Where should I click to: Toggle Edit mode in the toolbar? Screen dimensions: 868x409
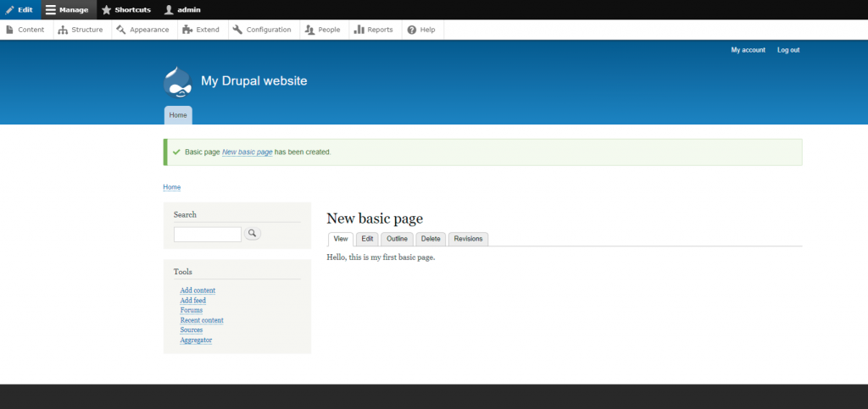[x=19, y=9]
